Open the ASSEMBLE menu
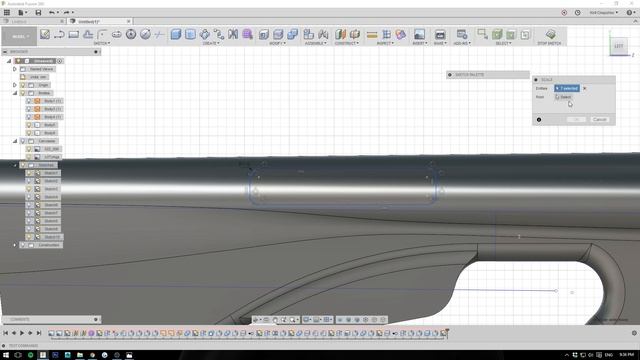 [316, 43]
